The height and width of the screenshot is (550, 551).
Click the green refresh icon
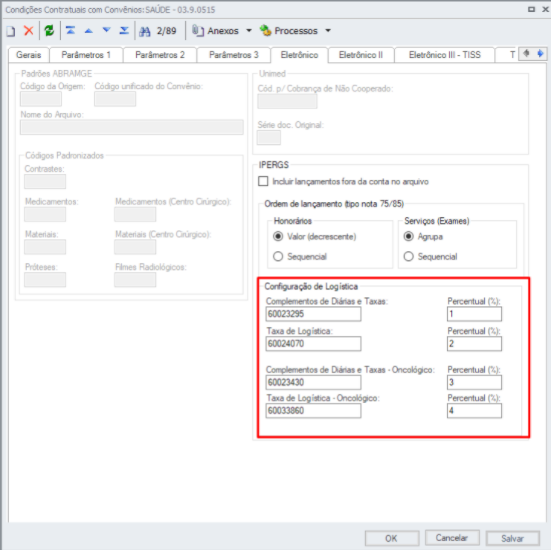pos(49,31)
